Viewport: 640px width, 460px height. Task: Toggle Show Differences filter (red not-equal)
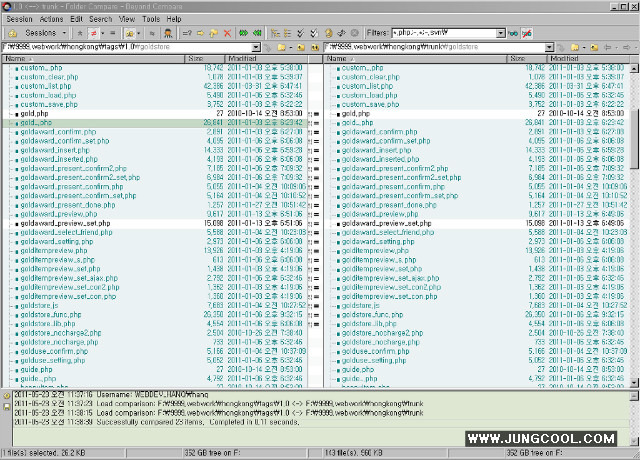93,33
